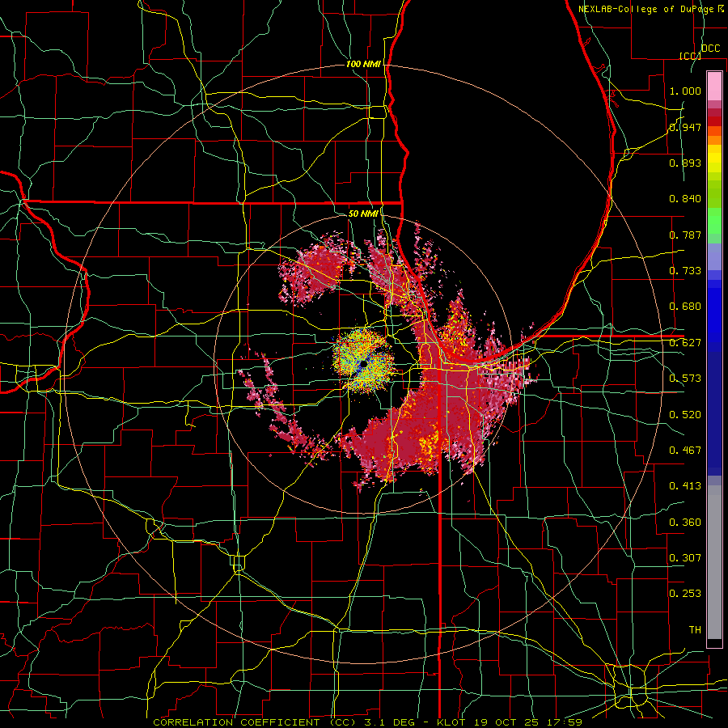Click the 0.893 color scale value
This screenshot has width=728, height=728.
pos(685,163)
